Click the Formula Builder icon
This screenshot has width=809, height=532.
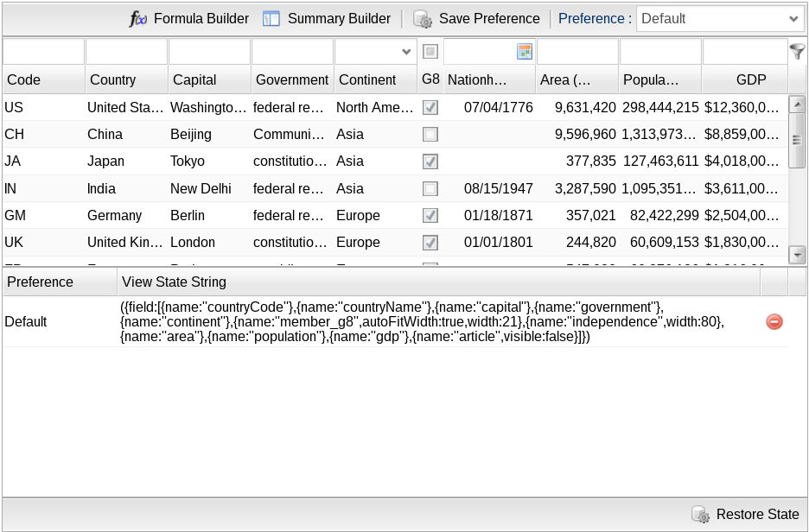(138, 19)
